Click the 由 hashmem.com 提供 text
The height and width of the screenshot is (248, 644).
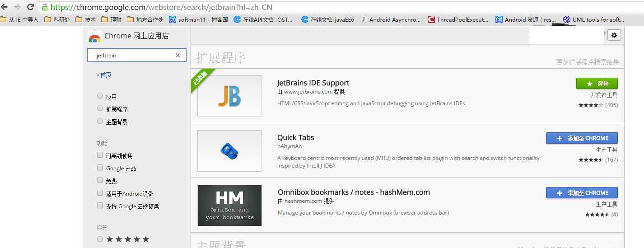click(306, 201)
